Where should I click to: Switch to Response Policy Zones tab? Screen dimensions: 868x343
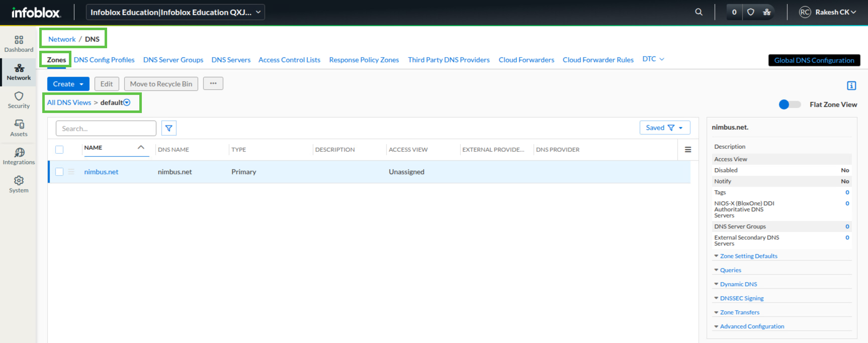[x=364, y=60]
